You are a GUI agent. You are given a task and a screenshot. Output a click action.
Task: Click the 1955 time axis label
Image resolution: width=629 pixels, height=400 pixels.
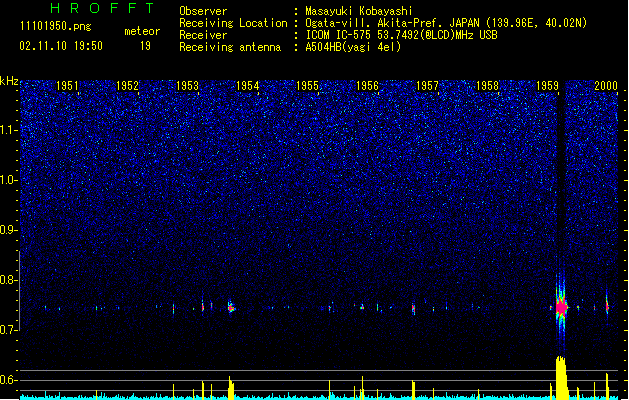click(x=307, y=86)
